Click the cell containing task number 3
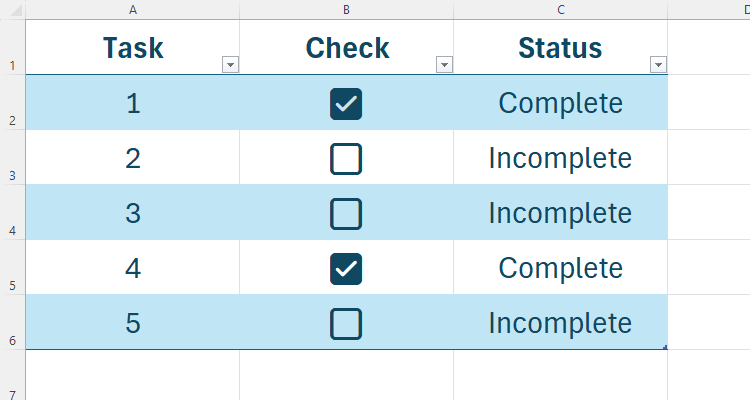This screenshot has height=400, width=750. [133, 213]
